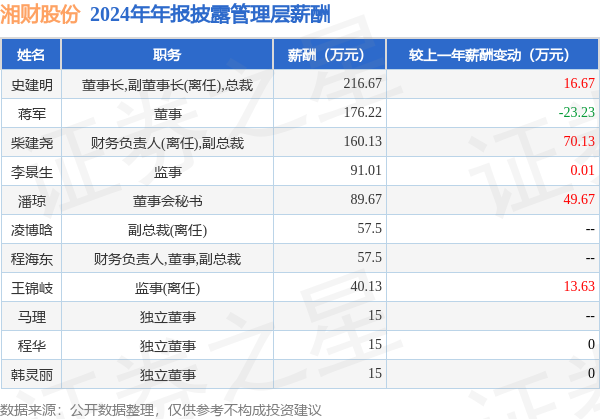Viewport: 600px width, 419px height.
Task: Select the name 韩灵丽
Action: [32, 375]
